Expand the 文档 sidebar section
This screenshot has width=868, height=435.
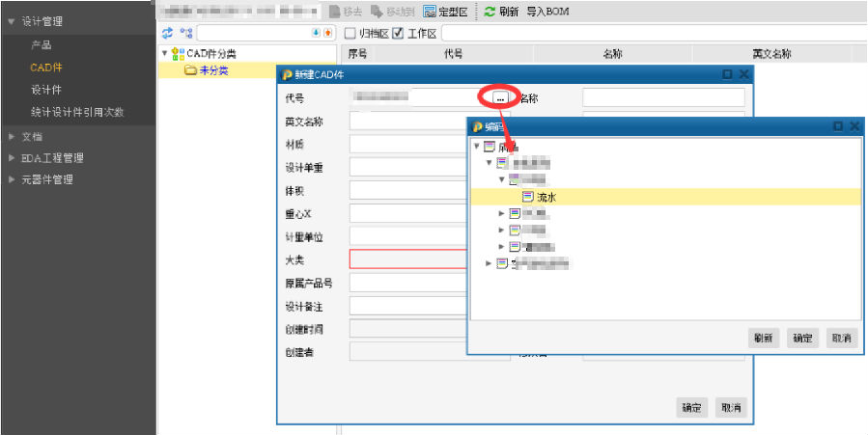tap(11, 137)
